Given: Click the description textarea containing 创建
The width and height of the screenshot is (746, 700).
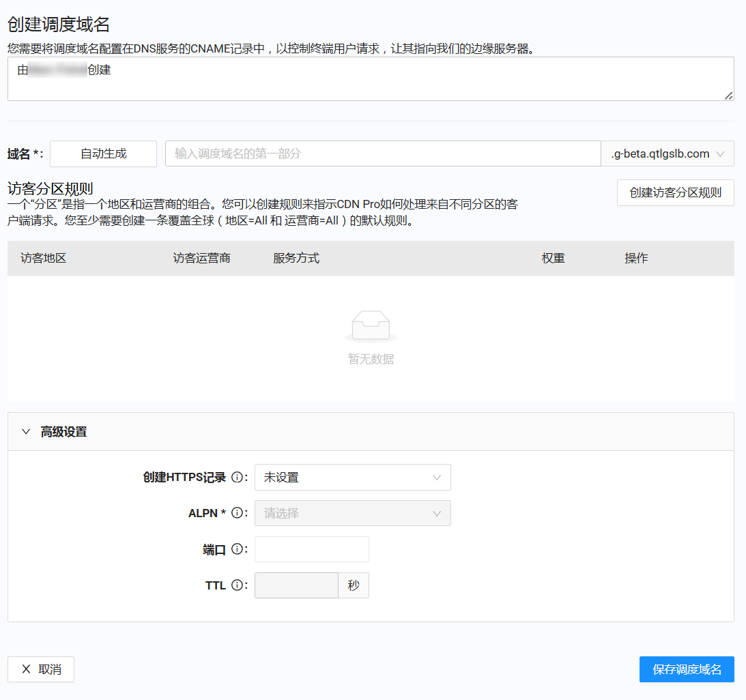Looking at the screenshot, I should pyautogui.click(x=371, y=82).
